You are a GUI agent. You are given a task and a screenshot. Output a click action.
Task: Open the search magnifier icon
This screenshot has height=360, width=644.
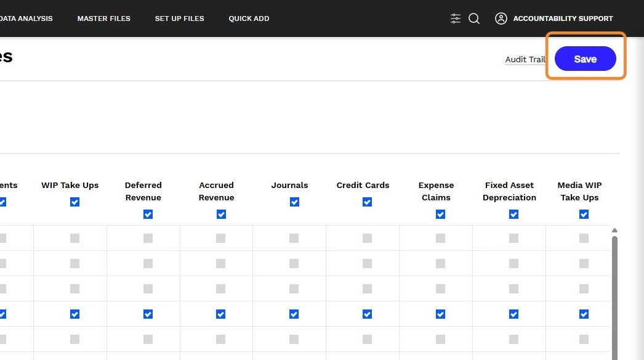coord(474,18)
